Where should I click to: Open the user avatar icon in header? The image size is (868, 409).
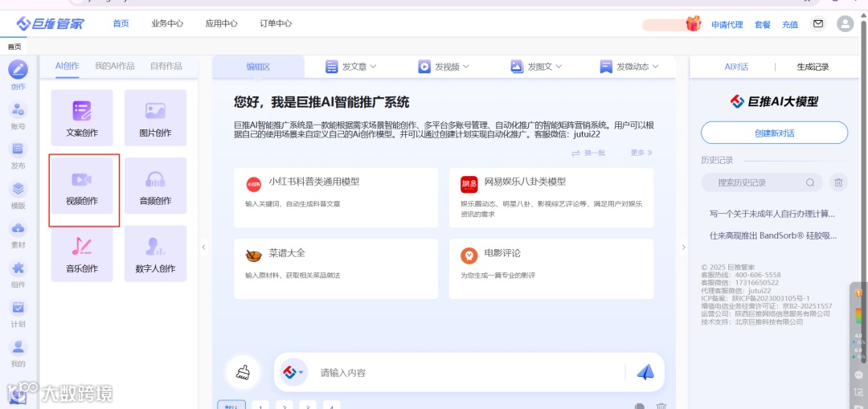pyautogui.click(x=845, y=24)
